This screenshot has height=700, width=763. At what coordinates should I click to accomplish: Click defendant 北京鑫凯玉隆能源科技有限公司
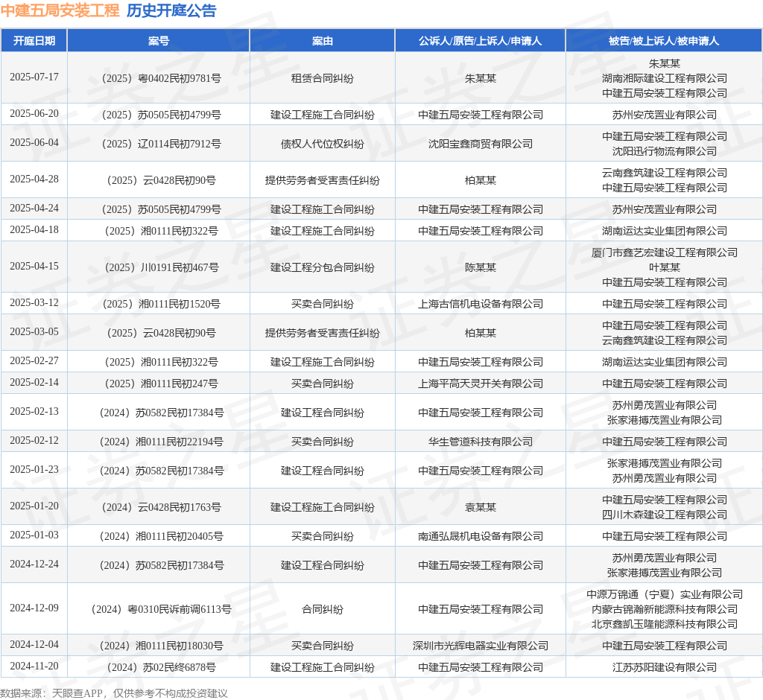tap(664, 624)
